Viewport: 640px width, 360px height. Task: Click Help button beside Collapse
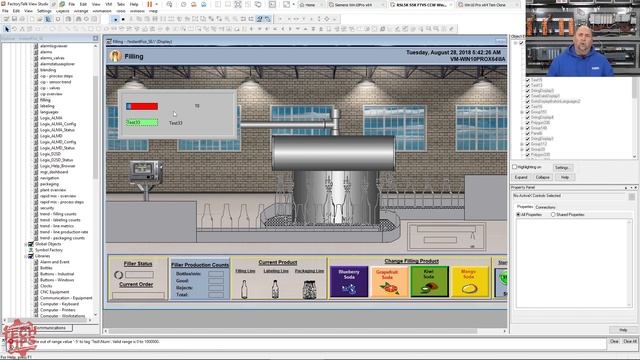pyautogui.click(x=564, y=177)
